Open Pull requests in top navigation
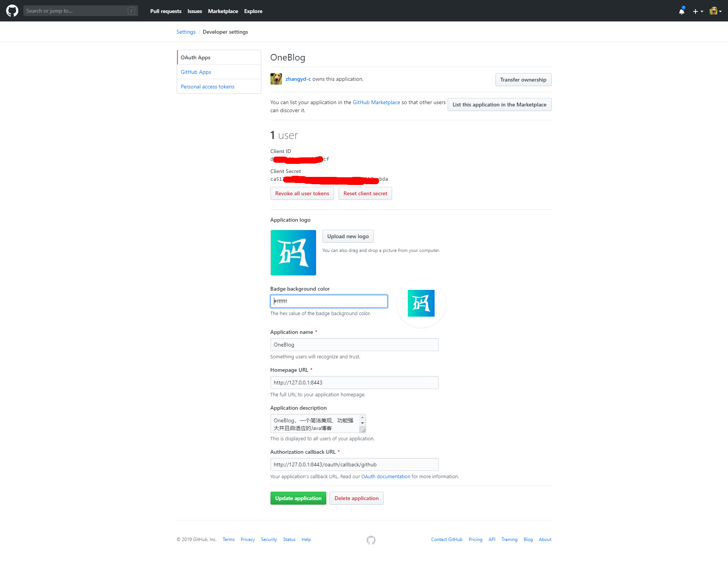This screenshot has width=728, height=564. coord(166,11)
